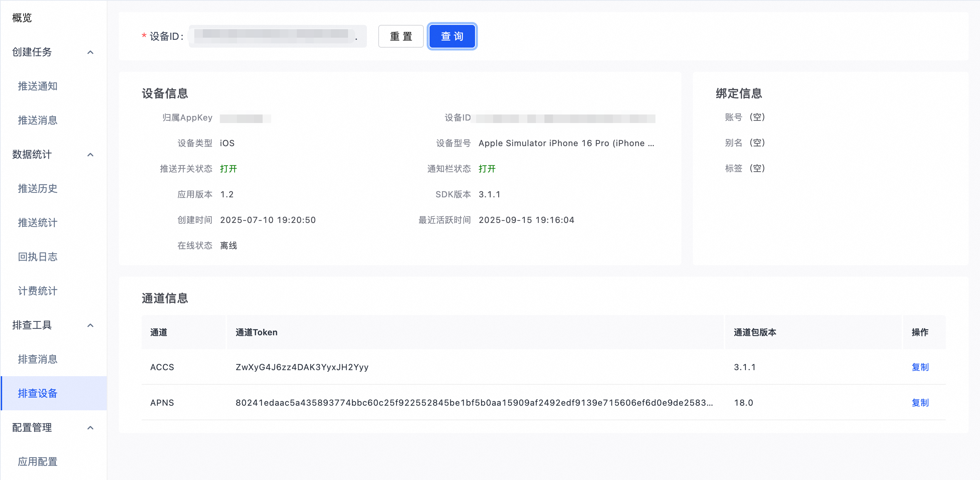This screenshot has width=980, height=480.
Task: Go to 排查消息 troubleshooting page
Action: point(38,359)
